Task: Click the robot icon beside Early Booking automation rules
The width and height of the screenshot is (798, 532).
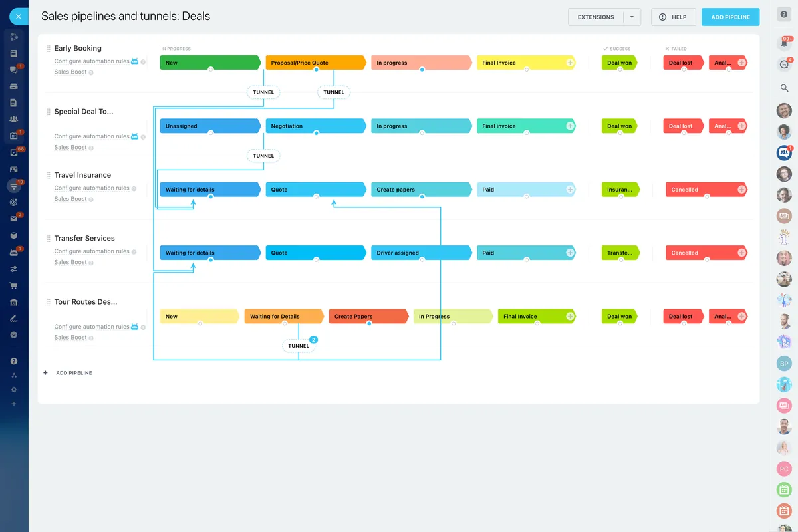Action: (134, 61)
